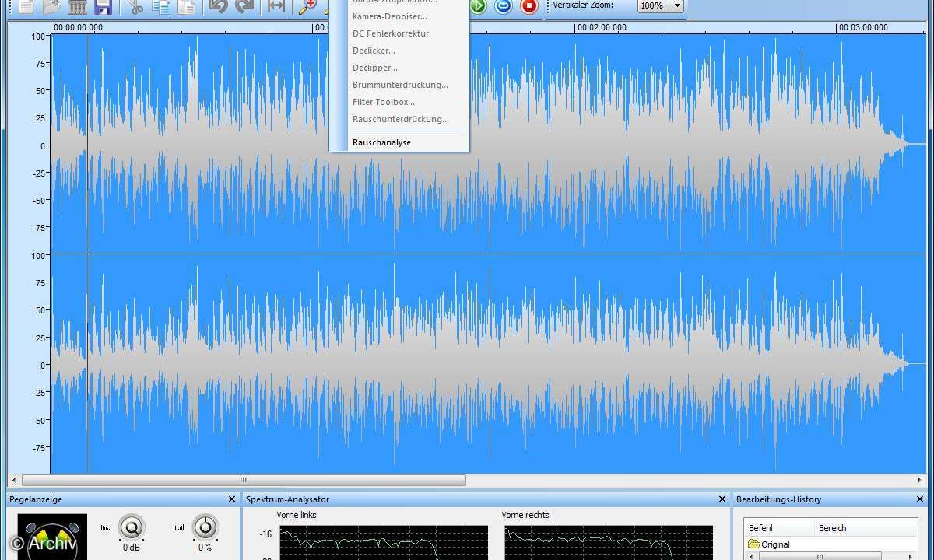
Task: Cut selection using the scissors icon
Action: (x=137, y=7)
